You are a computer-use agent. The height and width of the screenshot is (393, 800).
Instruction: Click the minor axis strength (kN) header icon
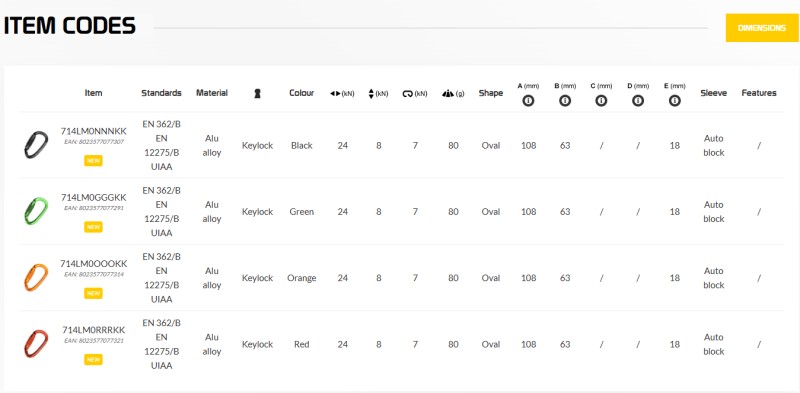(x=371, y=93)
